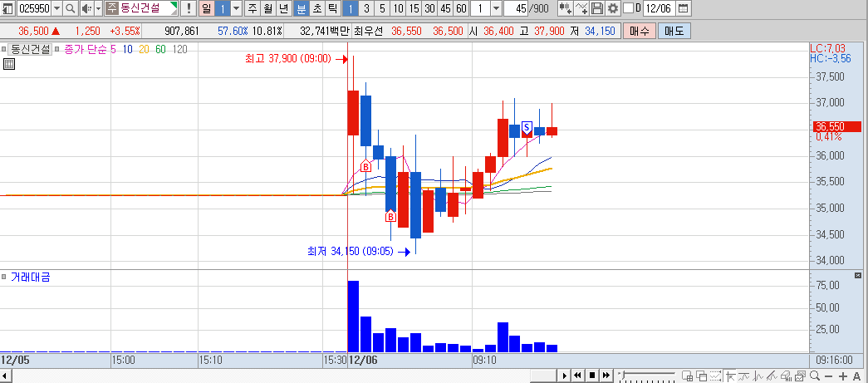Play chart replay forward
The width and height of the screenshot is (868, 383).
pos(564,376)
